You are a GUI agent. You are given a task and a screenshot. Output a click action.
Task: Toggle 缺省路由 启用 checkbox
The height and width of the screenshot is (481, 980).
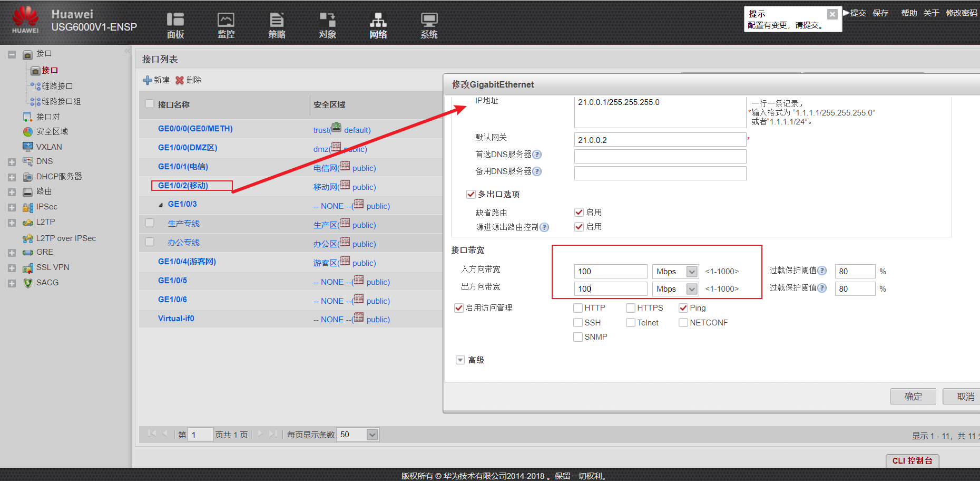pyautogui.click(x=579, y=212)
